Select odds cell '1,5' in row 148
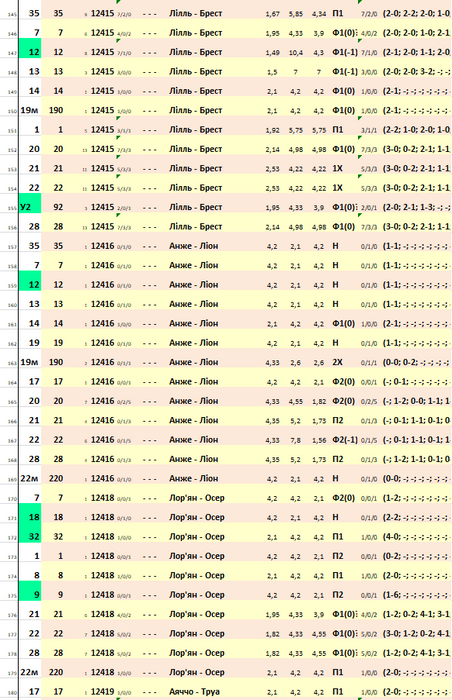This screenshot has width=452, height=700. click(x=272, y=72)
